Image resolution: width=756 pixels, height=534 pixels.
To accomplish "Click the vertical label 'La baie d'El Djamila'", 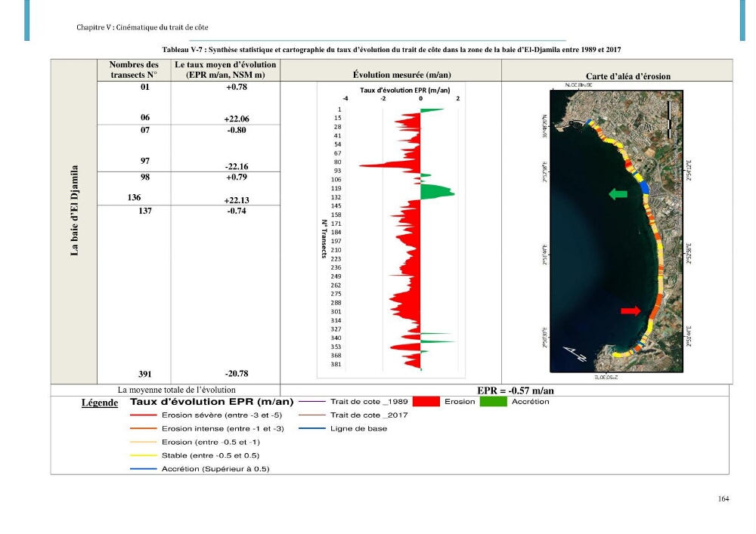I will tap(74, 211).
